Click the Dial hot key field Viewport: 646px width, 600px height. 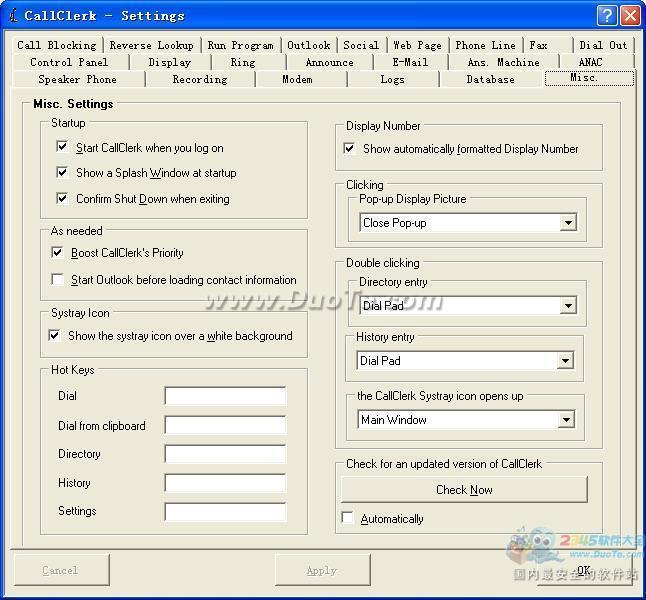pyautogui.click(x=225, y=396)
